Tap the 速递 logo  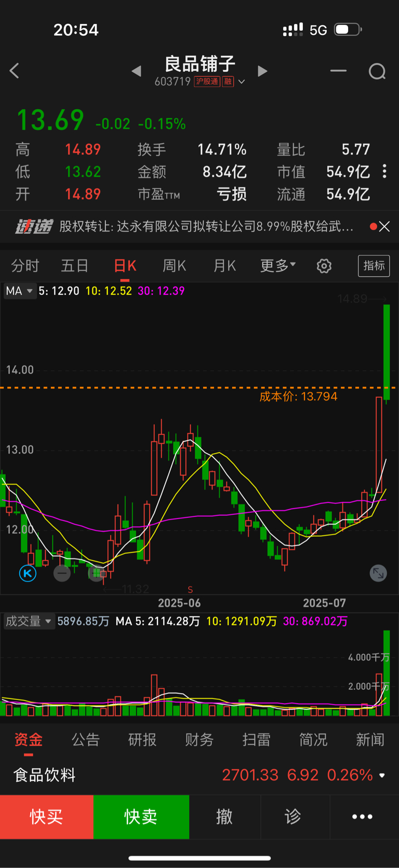[33, 226]
